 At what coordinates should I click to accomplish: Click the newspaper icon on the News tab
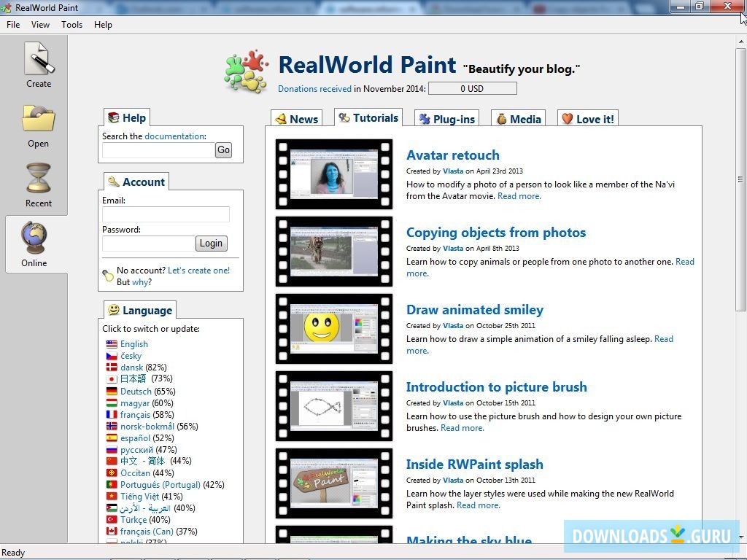click(282, 119)
